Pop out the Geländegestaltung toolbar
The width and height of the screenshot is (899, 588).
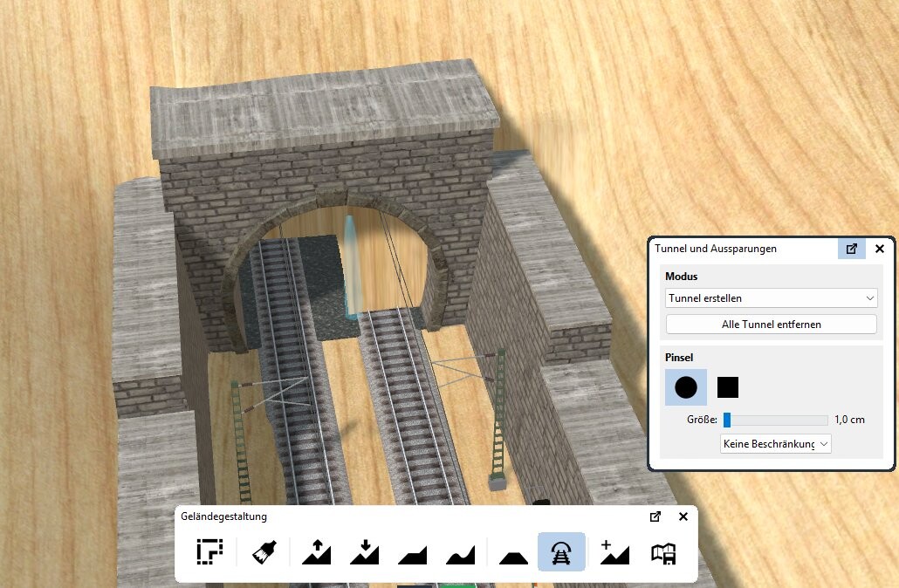click(x=655, y=516)
